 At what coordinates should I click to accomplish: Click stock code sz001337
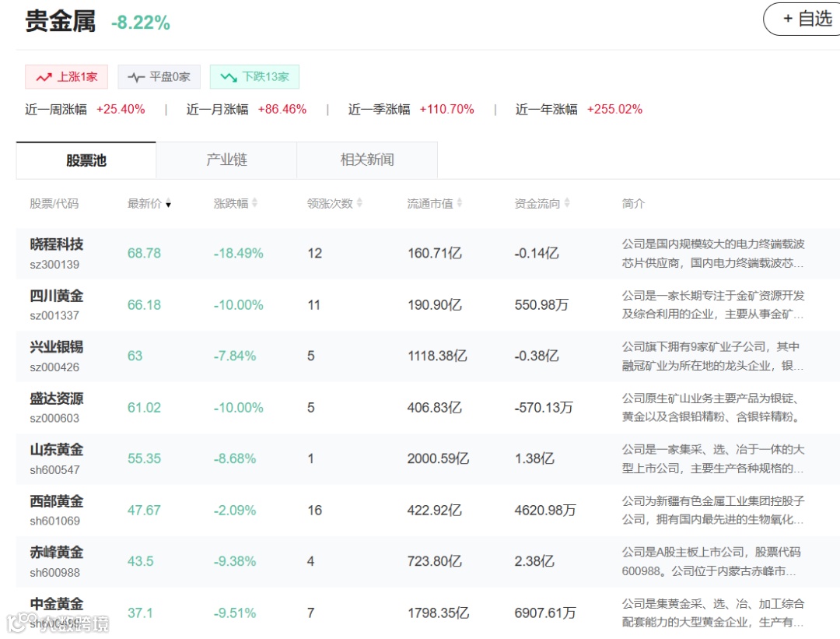(54, 316)
